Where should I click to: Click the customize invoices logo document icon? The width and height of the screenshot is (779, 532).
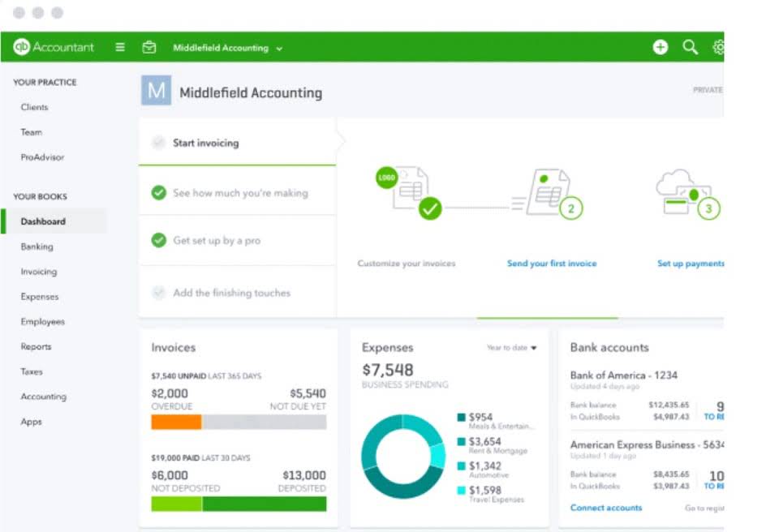408,192
